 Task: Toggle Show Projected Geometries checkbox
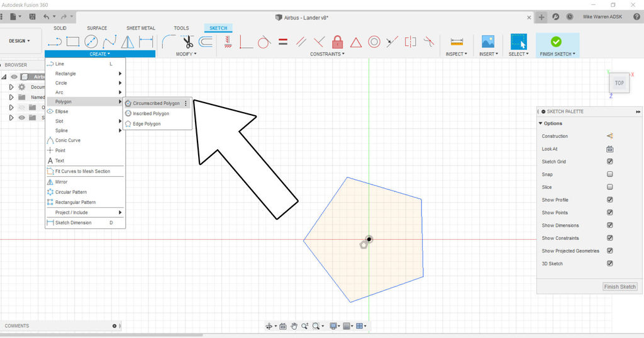point(610,251)
